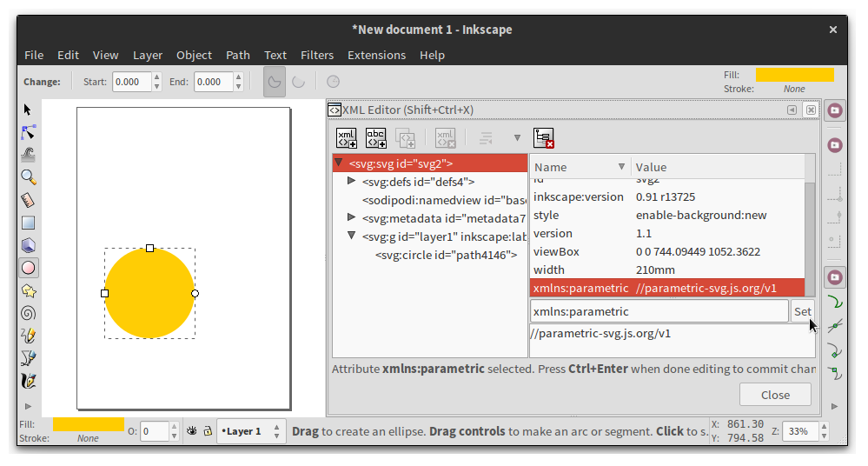Screen dimensions: 868x466
Task: Toggle snap to paths (green curve icon)
Action: point(835,302)
